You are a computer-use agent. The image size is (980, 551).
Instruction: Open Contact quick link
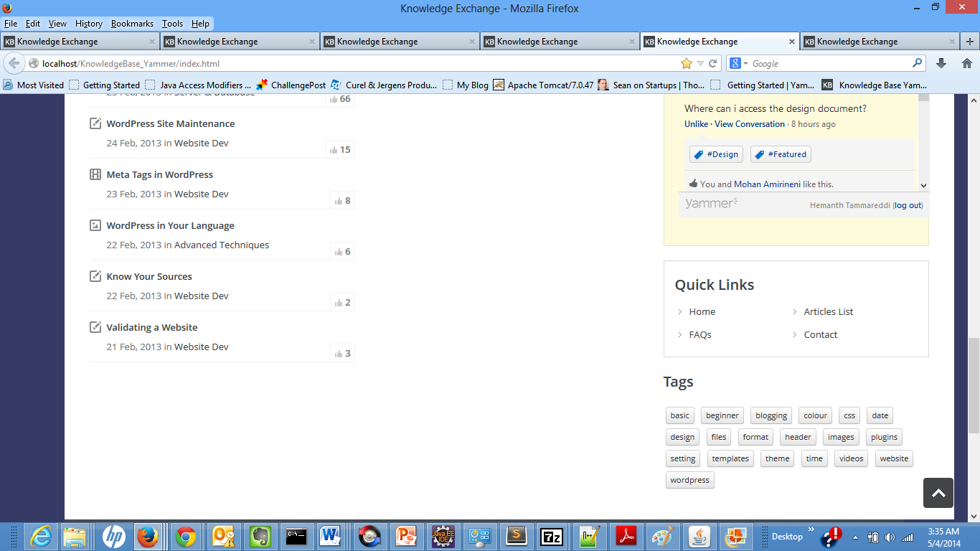pyautogui.click(x=821, y=334)
